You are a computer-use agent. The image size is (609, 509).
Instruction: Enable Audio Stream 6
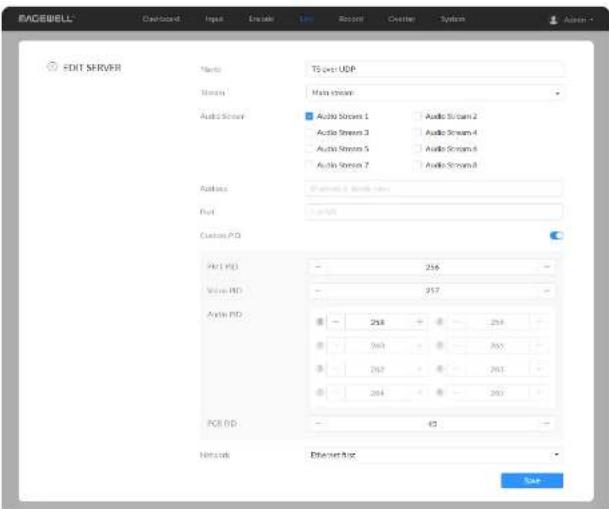click(x=418, y=149)
